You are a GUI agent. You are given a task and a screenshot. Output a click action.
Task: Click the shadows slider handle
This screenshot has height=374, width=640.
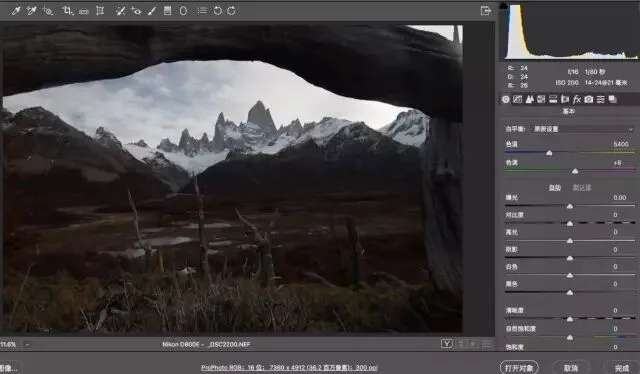click(570, 258)
